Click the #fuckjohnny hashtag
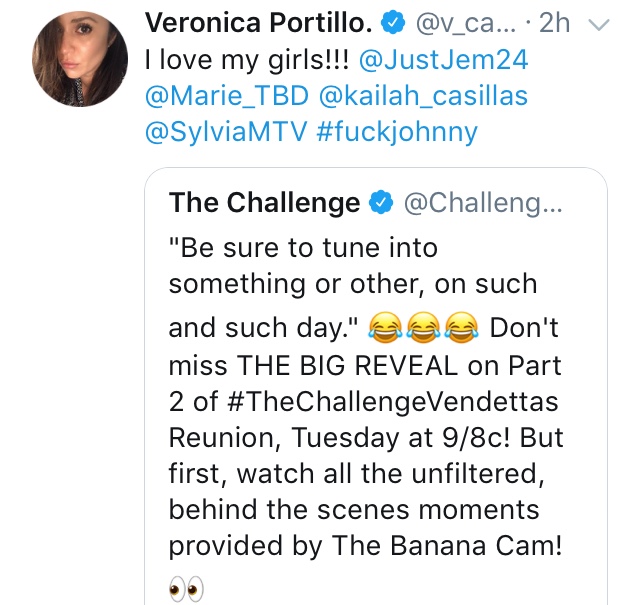 (x=397, y=133)
